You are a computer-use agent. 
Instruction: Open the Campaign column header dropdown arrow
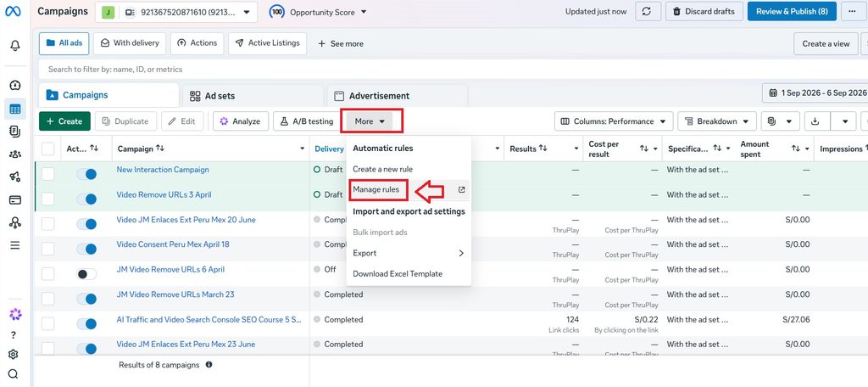point(303,149)
